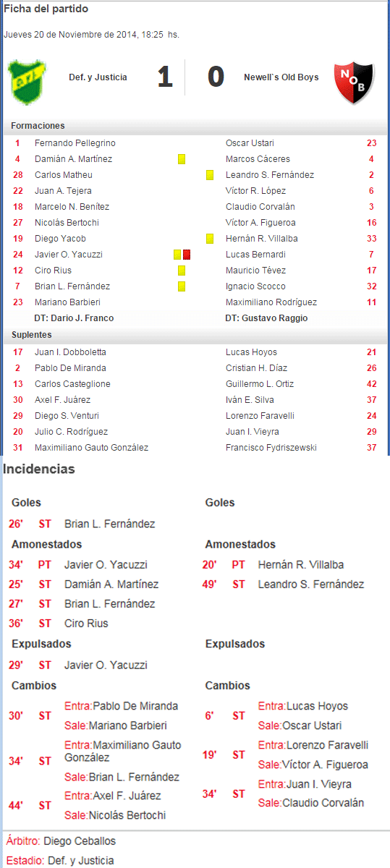The image size is (390, 868).
Task: Click the referee name Diego Ceballos
Action: [x=80, y=841]
